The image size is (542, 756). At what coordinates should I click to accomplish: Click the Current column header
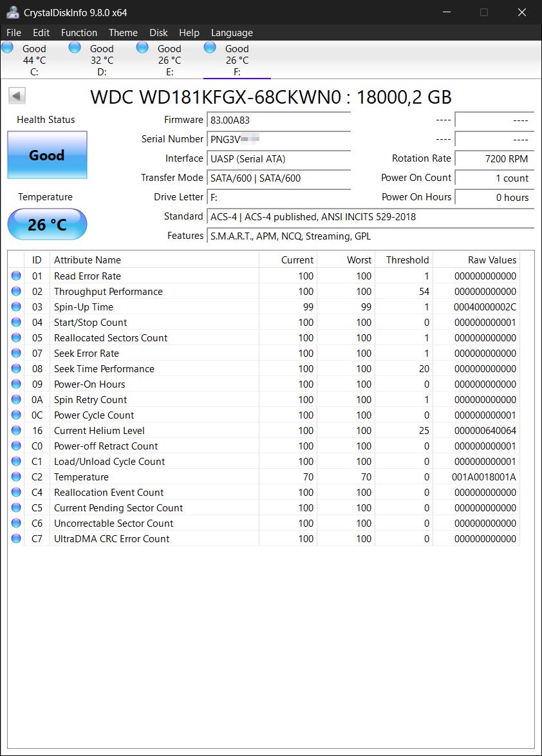[x=288, y=260]
